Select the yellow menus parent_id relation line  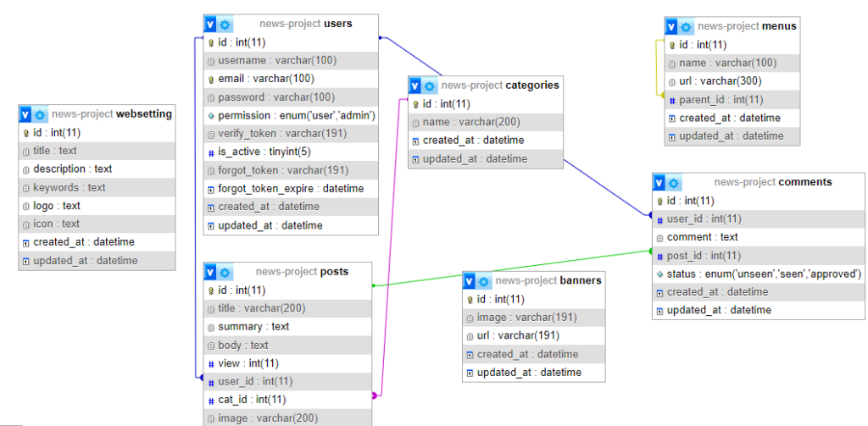coord(657,66)
